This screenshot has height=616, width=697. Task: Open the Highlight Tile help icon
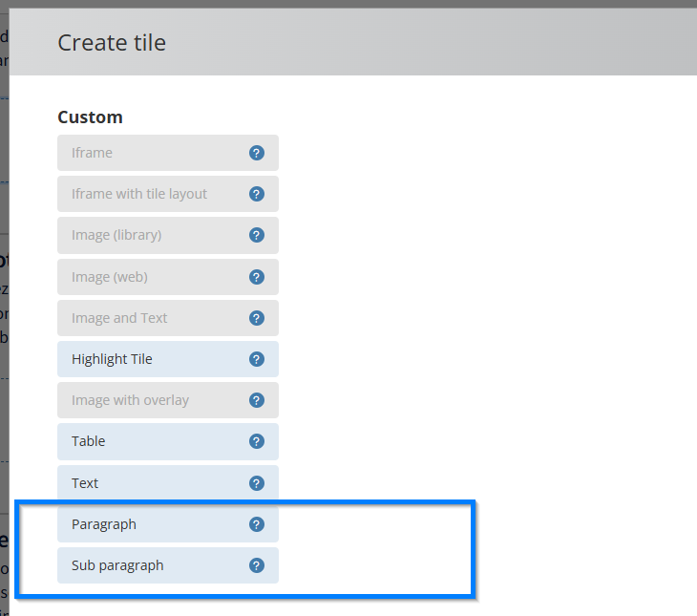[256, 359]
